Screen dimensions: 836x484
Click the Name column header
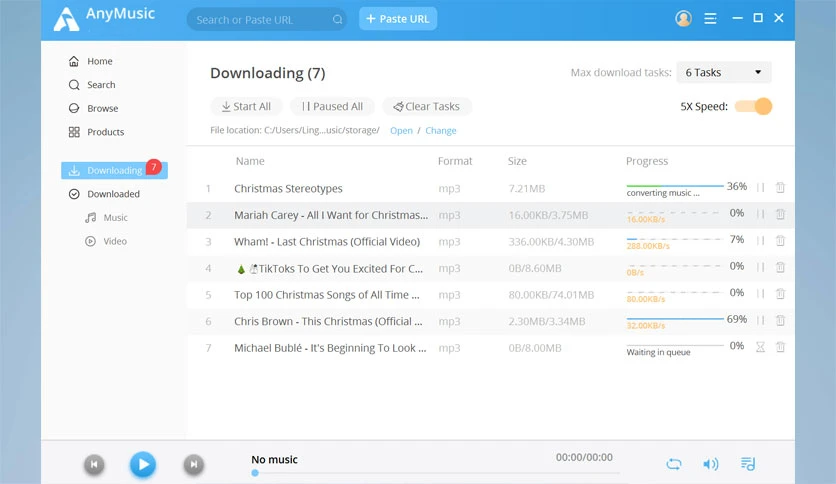tap(250, 161)
